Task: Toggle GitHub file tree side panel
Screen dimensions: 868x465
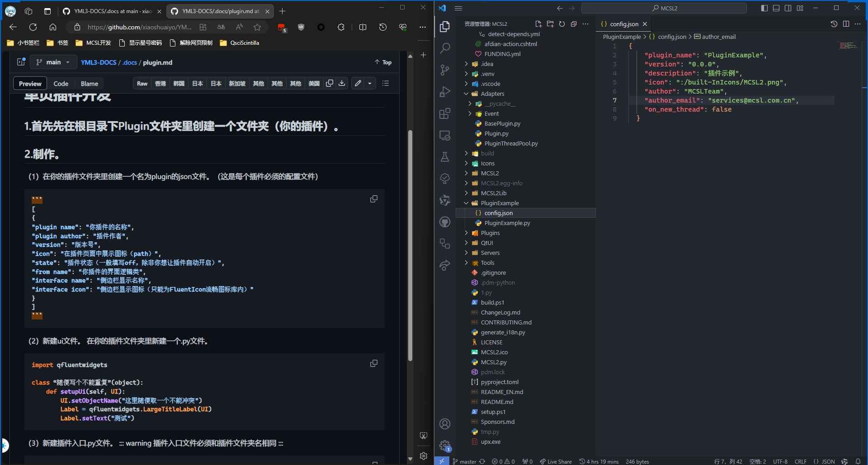Action: pos(21,62)
